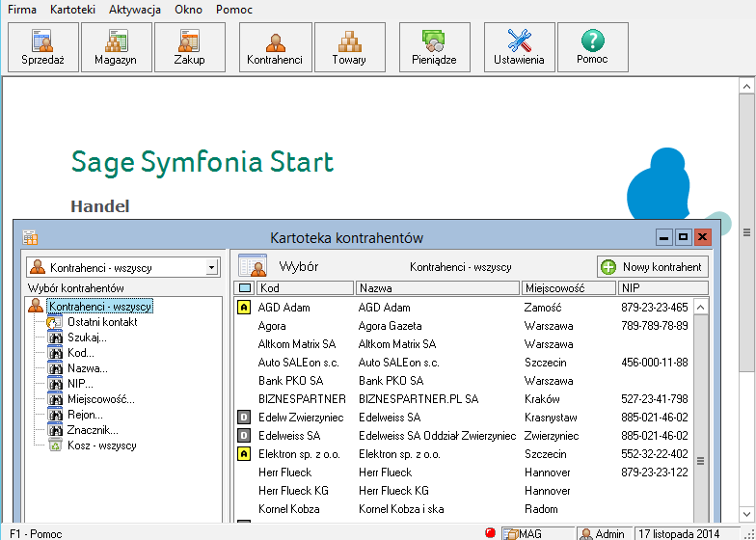
Task: Open the Firma menu
Action: tap(21, 10)
